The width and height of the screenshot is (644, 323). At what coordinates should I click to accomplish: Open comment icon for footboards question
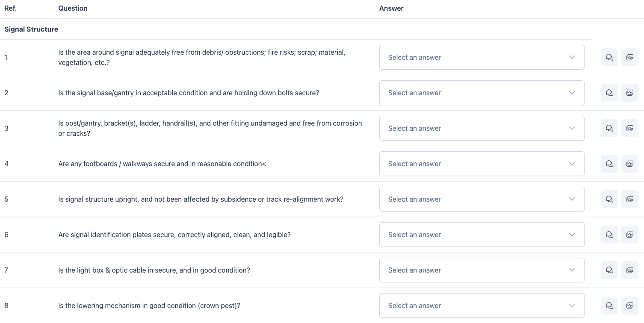point(609,164)
